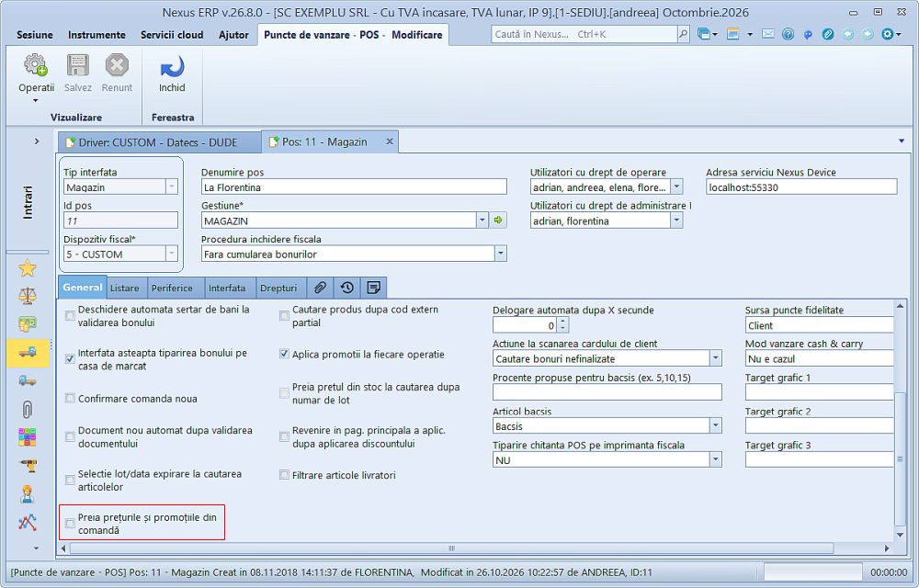
Task: Open the worker with helmet sidebar icon
Action: click(x=27, y=493)
